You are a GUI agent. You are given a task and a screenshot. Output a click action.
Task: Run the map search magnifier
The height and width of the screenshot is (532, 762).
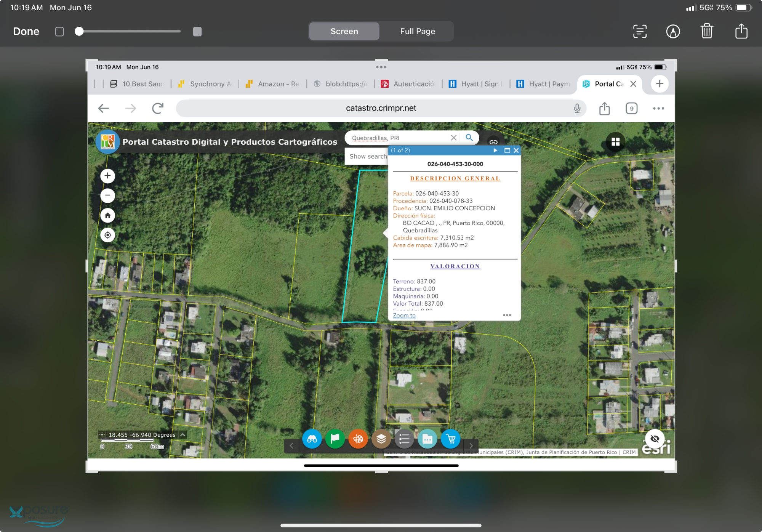click(x=469, y=138)
